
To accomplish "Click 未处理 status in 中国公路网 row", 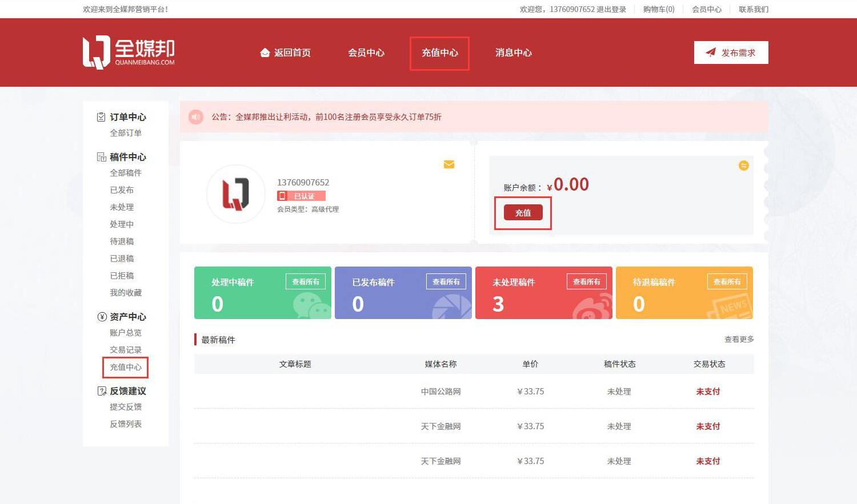I will [619, 392].
